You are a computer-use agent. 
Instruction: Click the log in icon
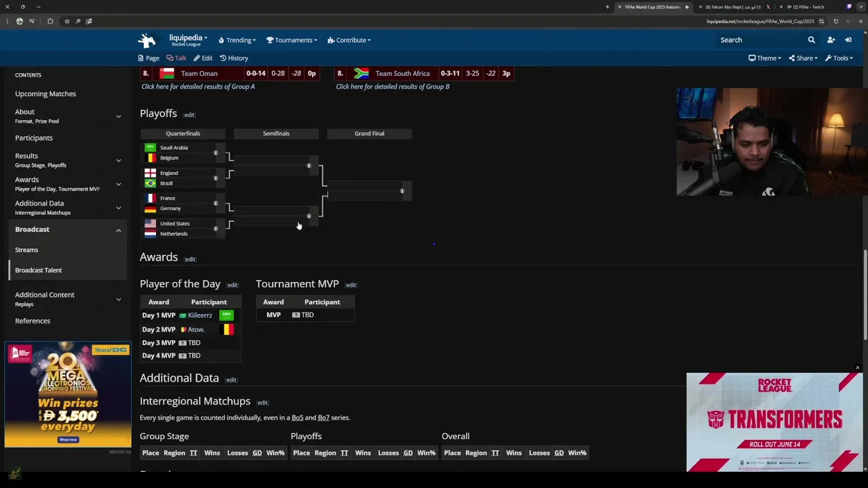[848, 40]
